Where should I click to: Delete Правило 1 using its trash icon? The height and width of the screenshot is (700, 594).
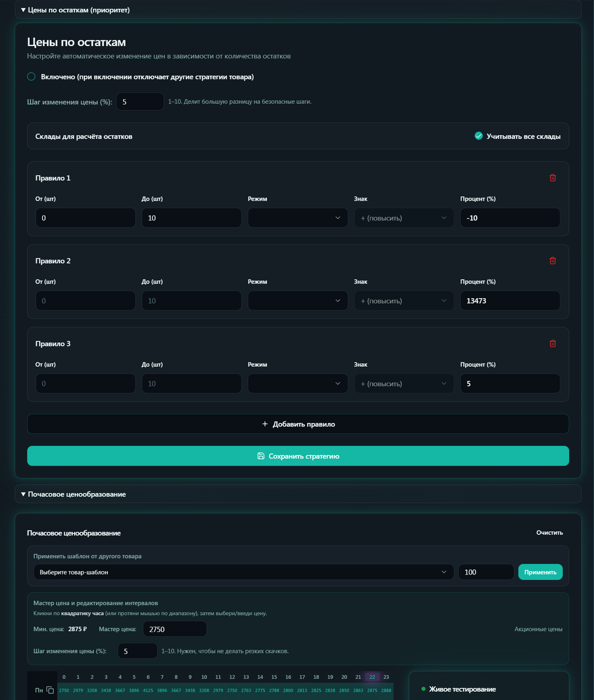click(x=553, y=178)
